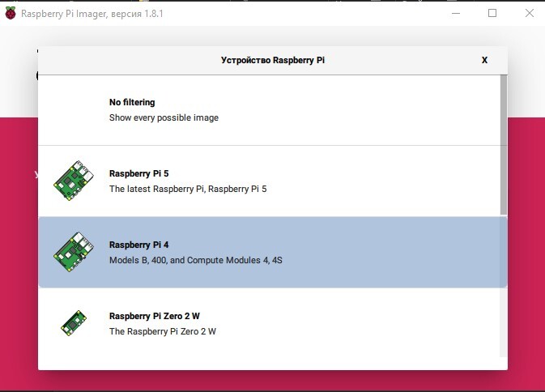Image resolution: width=545 pixels, height=392 pixels.
Task: Choose Raspberry Pi 5 from device list
Action: (x=270, y=181)
